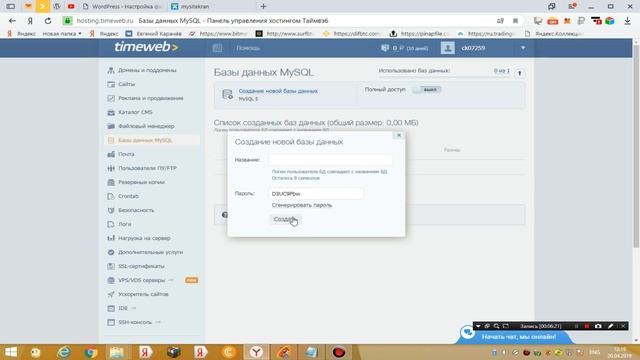Open Евгений Каранев bookmark

point(153,33)
